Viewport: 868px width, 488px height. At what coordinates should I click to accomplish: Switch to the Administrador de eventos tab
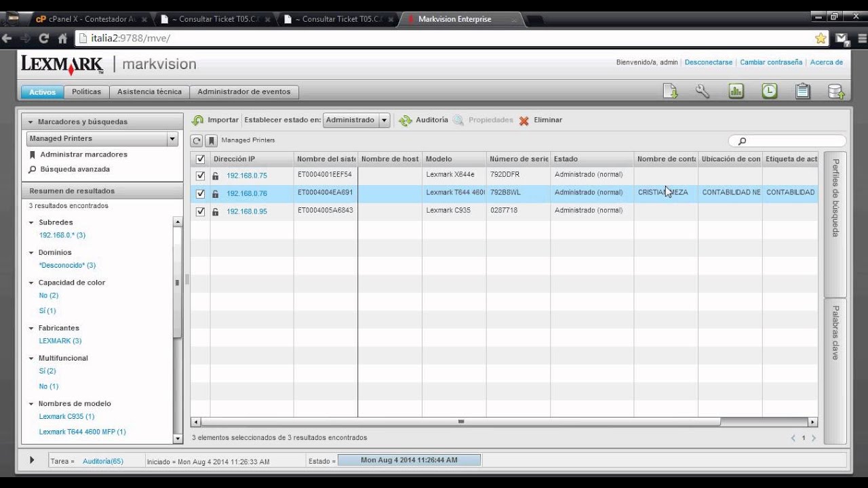(x=244, y=92)
